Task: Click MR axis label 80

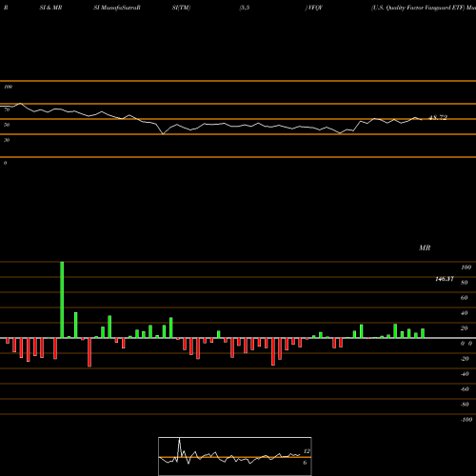Action: click(x=465, y=283)
